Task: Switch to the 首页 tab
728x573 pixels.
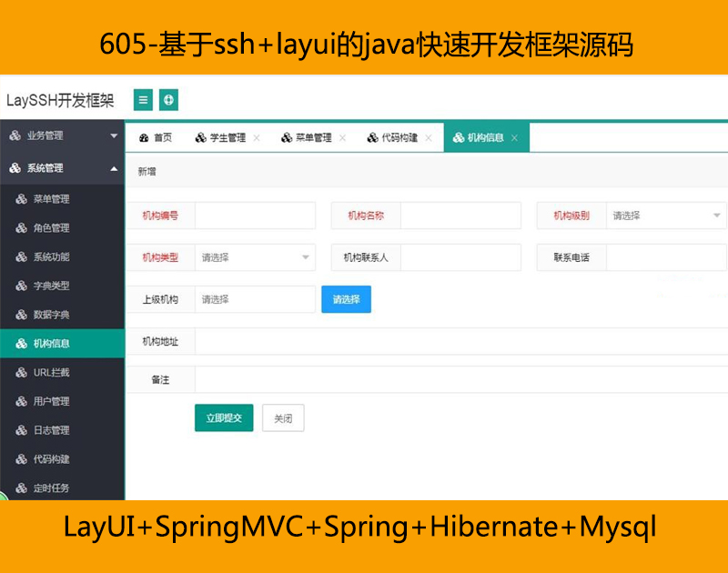Action: 156,138
